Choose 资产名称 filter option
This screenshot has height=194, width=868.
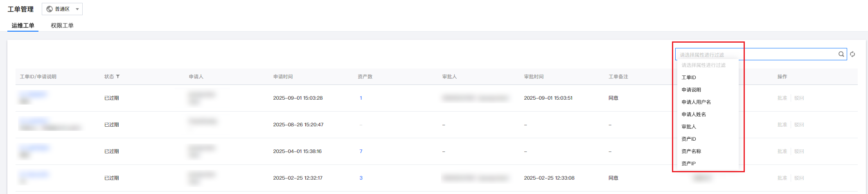click(691, 151)
